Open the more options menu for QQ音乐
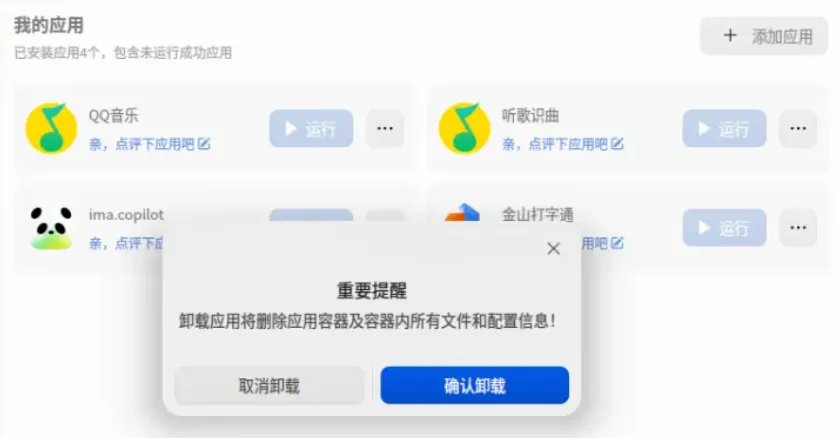Viewport: 840px width, 438px height. [385, 129]
